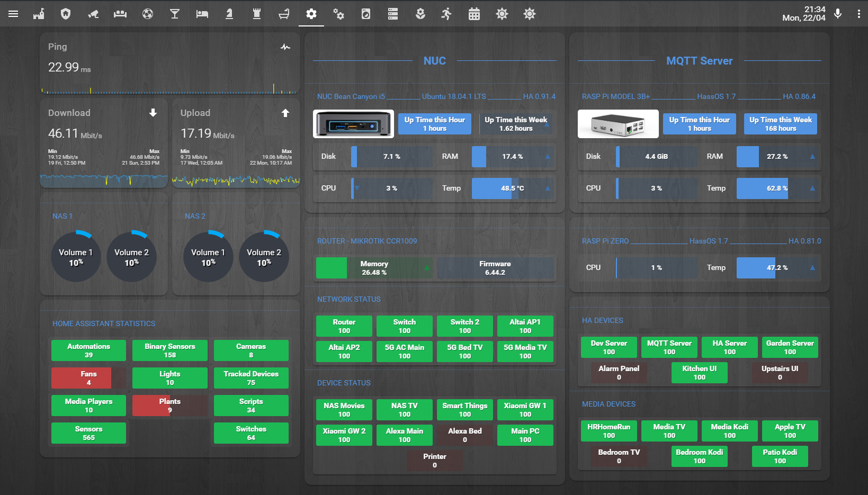Viewport: 868px width, 495px height.
Task: Open the Mikrotik router Memory bar
Action: tap(374, 268)
